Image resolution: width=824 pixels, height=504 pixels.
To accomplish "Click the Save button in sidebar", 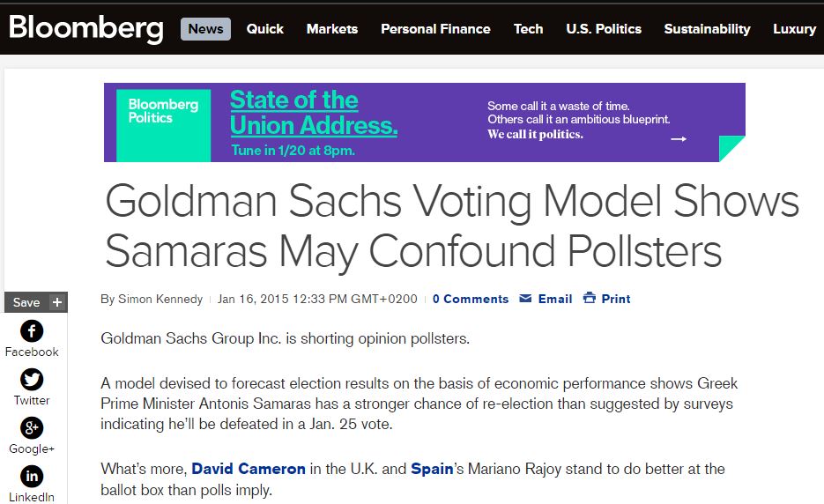I will tap(26, 302).
